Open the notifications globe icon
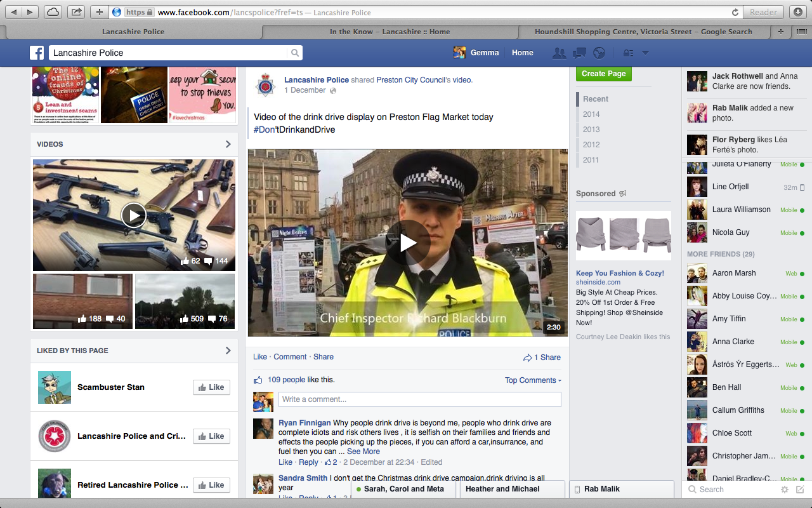 click(x=599, y=53)
